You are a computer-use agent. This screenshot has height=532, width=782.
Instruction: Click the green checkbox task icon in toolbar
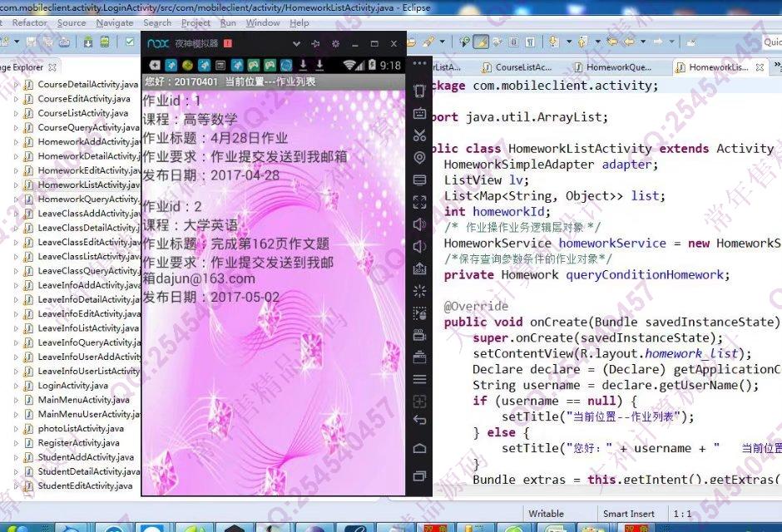pyautogui.click(x=130, y=42)
